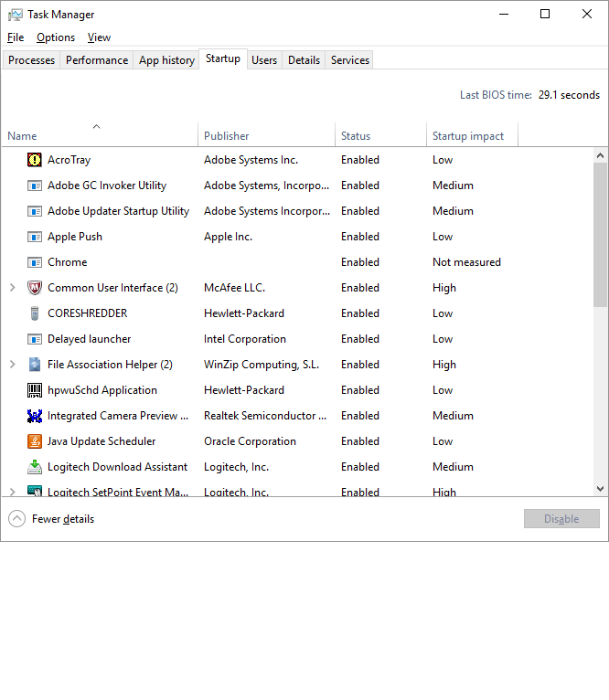This screenshot has width=609, height=700.
Task: Select the Startup tab
Action: (x=223, y=58)
